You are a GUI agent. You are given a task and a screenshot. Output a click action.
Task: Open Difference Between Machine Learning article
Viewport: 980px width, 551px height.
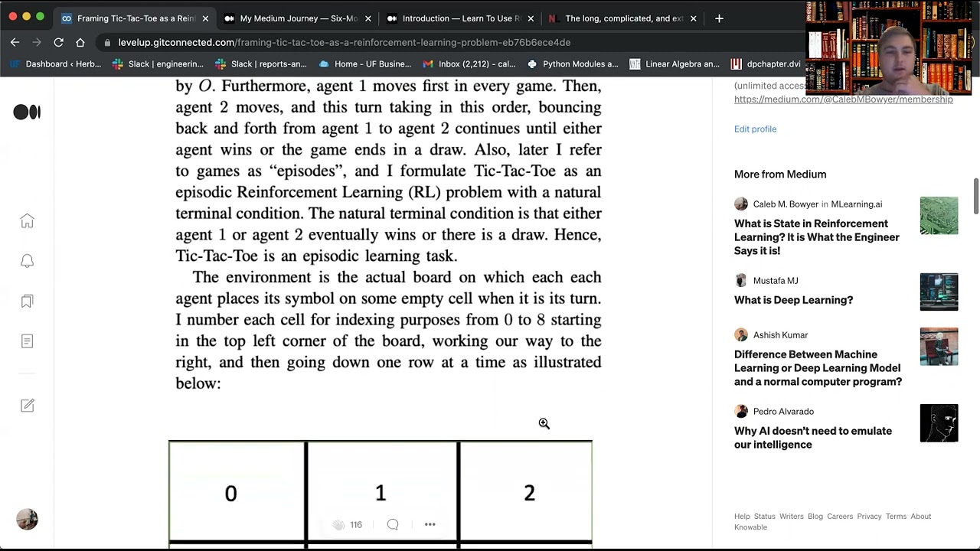coord(818,368)
